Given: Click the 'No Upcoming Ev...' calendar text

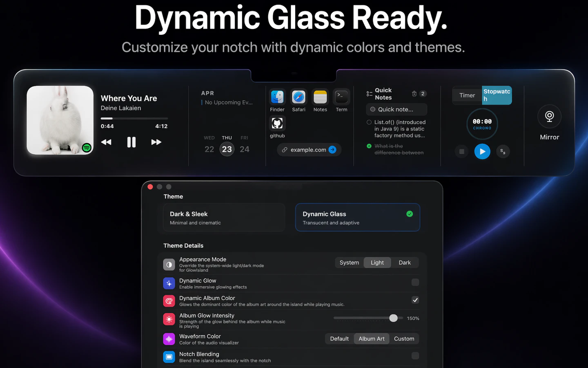Looking at the screenshot, I should [x=229, y=103].
